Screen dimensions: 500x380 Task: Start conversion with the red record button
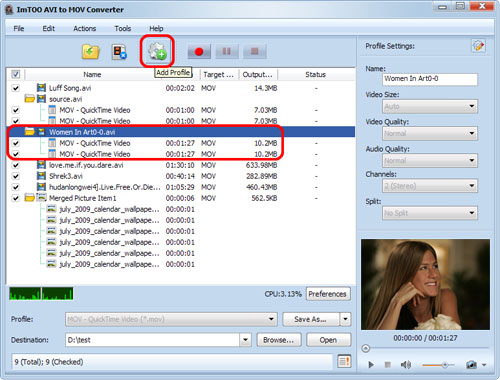pos(199,51)
